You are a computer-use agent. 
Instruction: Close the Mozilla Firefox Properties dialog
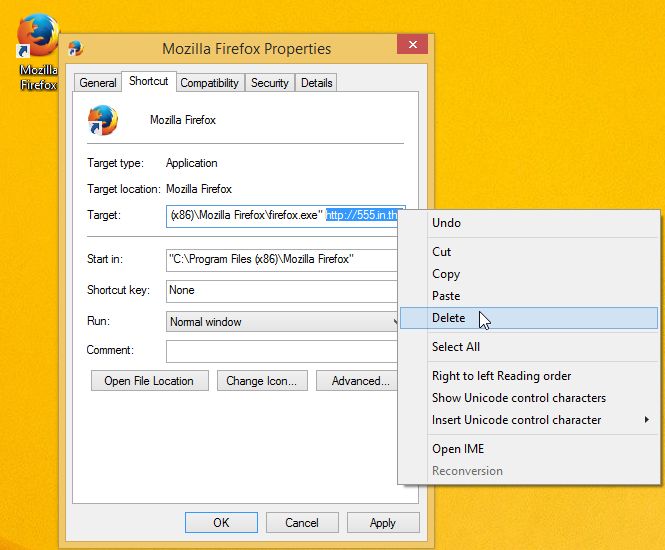412,44
